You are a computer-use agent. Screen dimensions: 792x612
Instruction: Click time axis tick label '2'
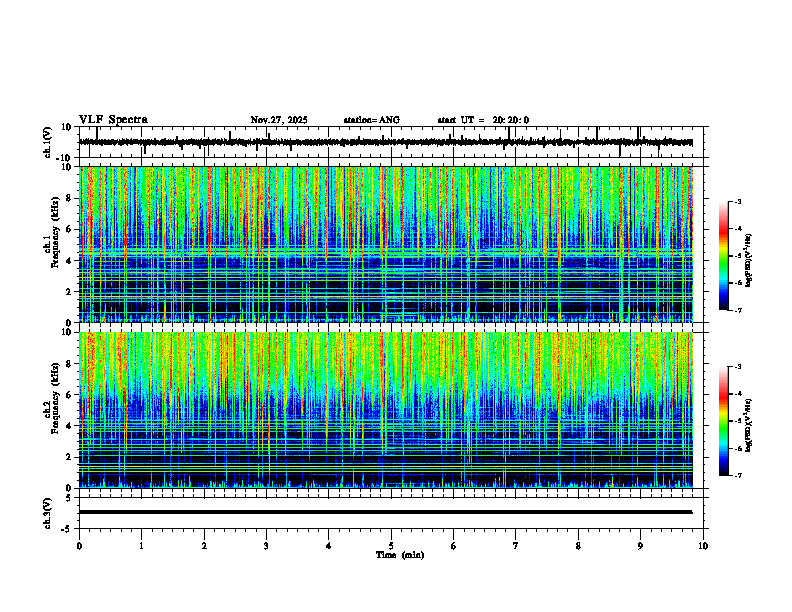tap(204, 546)
